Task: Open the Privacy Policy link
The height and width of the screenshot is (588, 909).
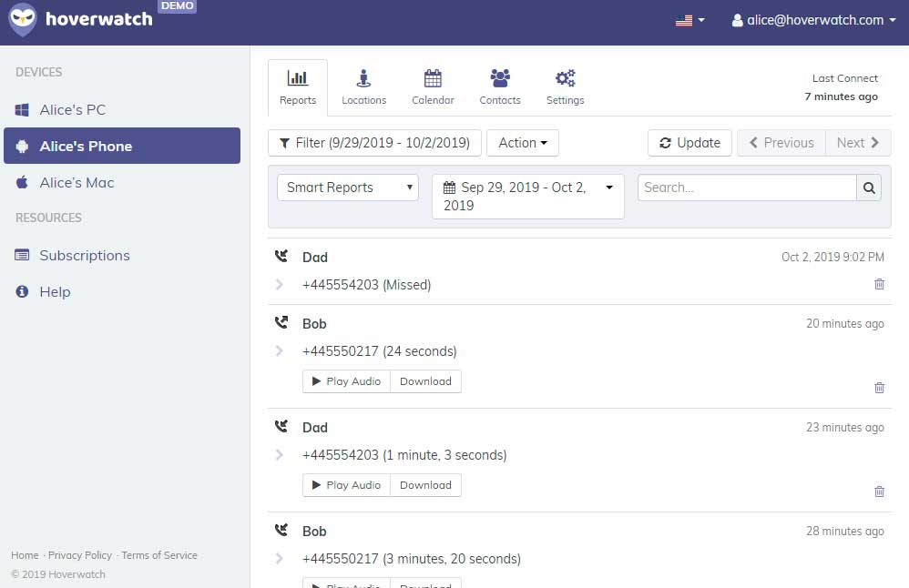Action: coord(80,555)
